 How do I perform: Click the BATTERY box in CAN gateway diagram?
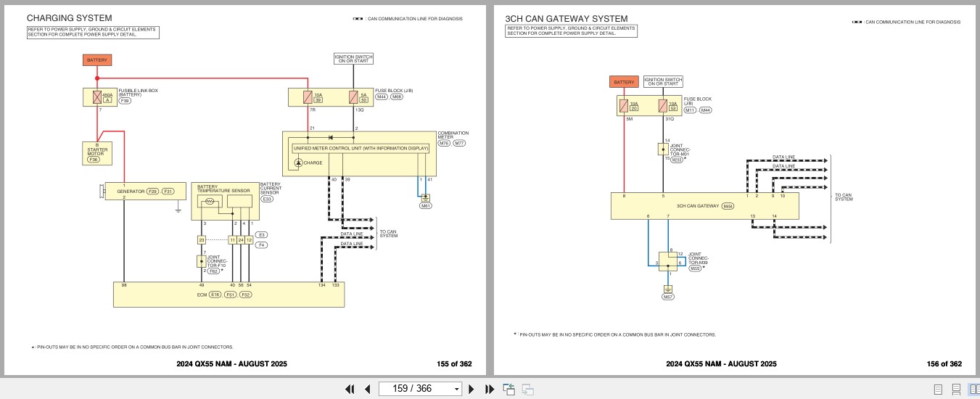click(x=624, y=82)
